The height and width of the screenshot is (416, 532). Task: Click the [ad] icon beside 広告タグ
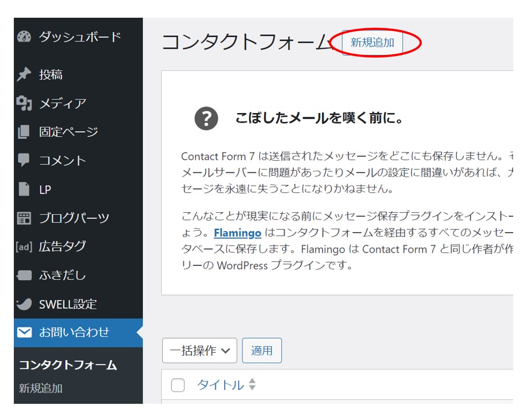pos(24,246)
